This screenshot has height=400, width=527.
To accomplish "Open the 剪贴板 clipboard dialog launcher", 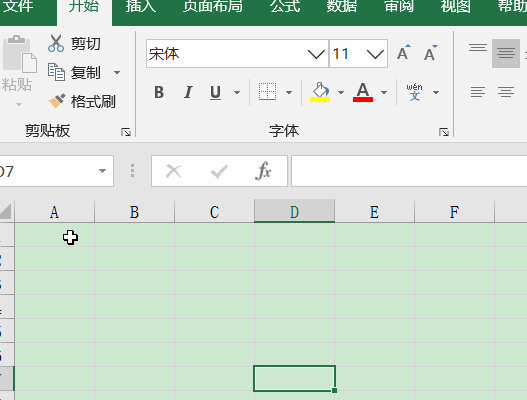I will click(126, 132).
